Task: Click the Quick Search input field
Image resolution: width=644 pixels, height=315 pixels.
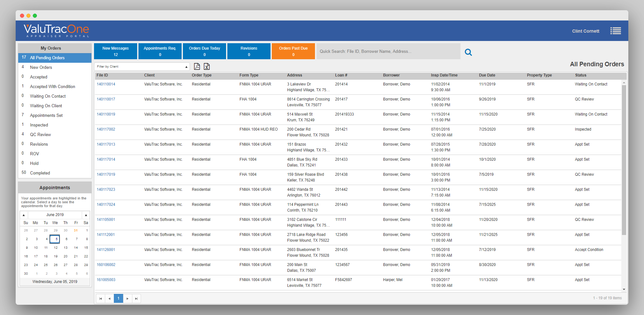Action: [384, 51]
